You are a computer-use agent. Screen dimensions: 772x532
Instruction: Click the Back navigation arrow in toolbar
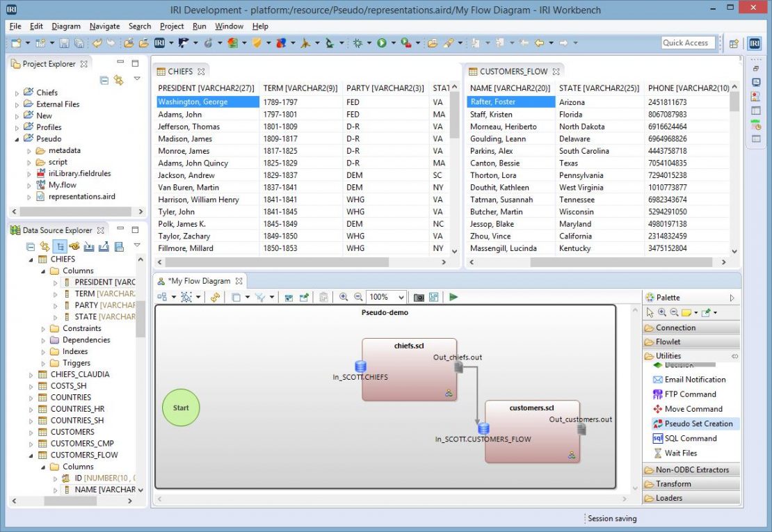tap(540, 43)
